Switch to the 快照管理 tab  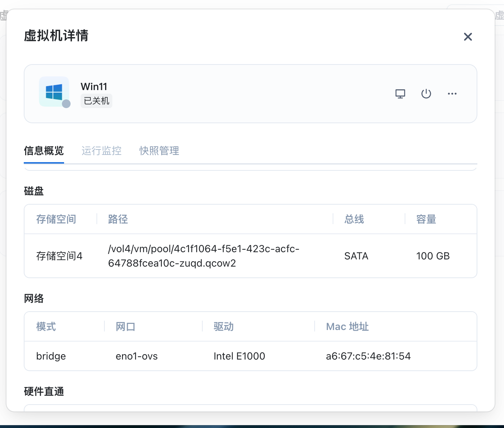pyautogui.click(x=159, y=151)
